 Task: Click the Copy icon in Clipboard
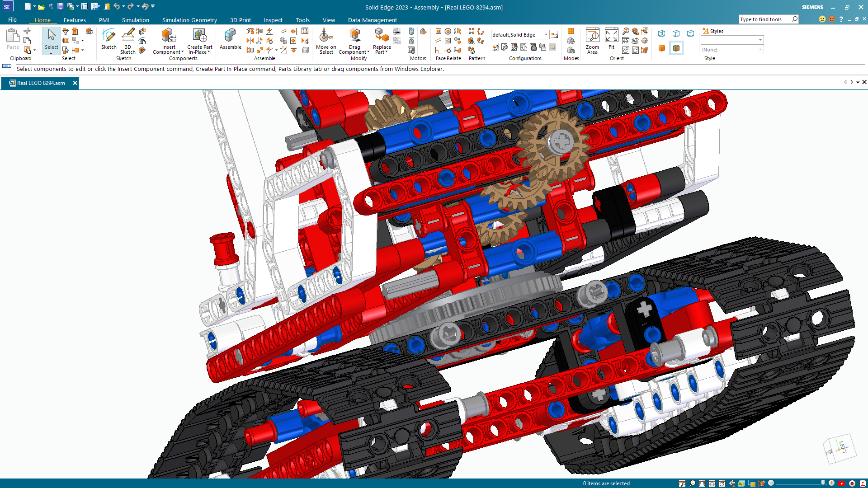coord(27,40)
